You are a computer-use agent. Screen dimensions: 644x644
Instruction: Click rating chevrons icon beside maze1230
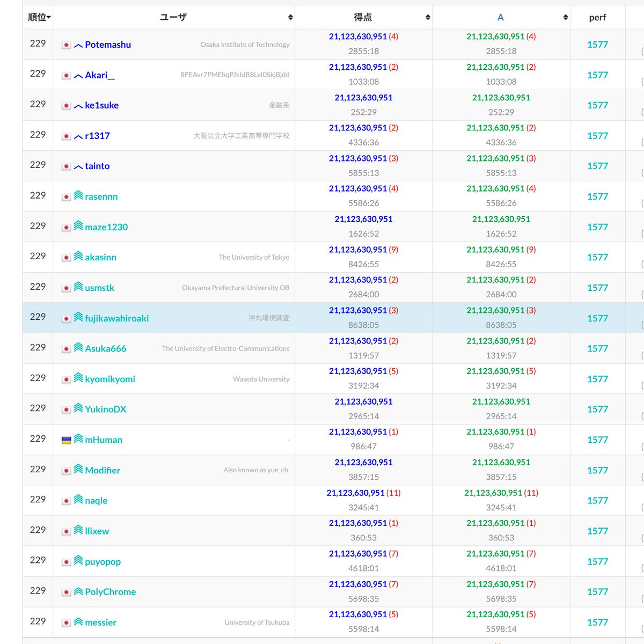click(78, 226)
